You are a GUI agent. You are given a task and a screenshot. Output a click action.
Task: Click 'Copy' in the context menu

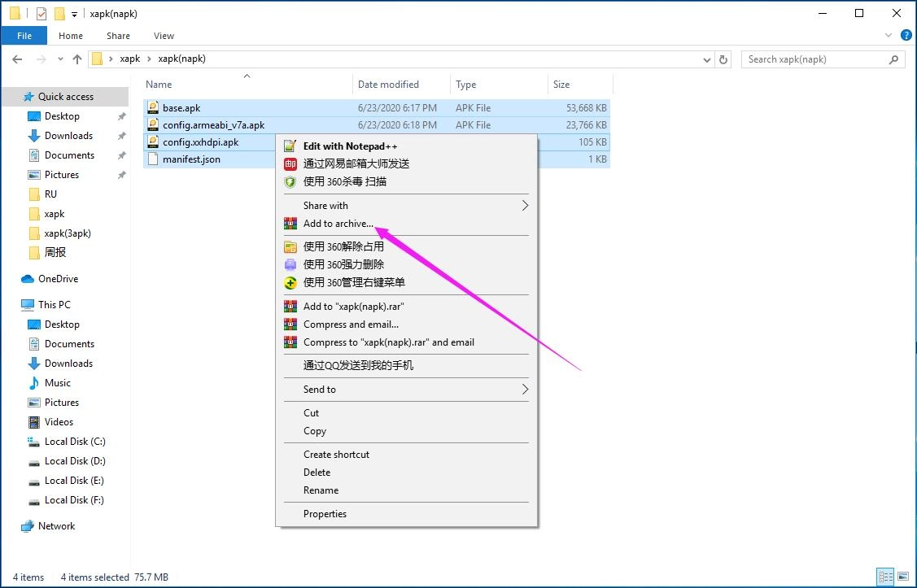point(313,431)
